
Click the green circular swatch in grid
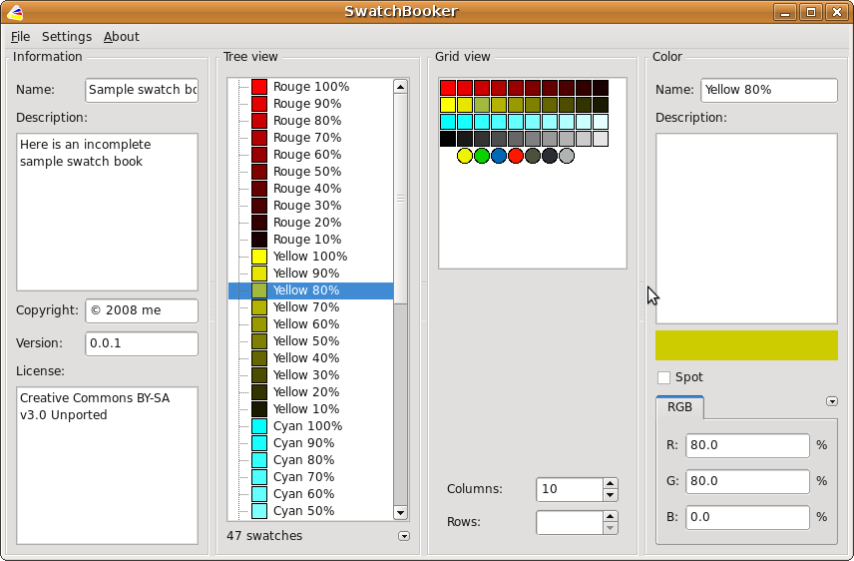[x=482, y=156]
